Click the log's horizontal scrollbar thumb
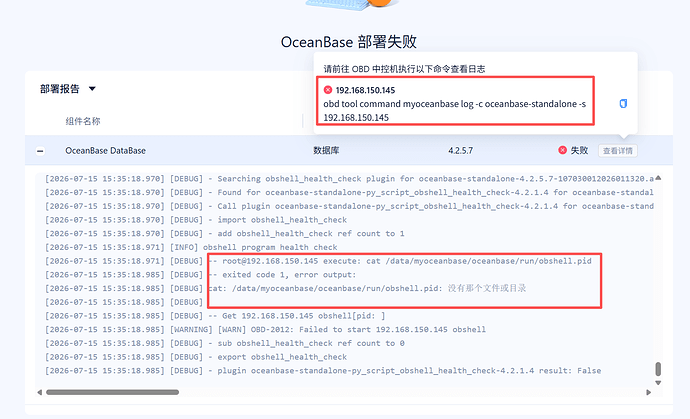Viewport: 690px width, 419px height. pos(113,392)
